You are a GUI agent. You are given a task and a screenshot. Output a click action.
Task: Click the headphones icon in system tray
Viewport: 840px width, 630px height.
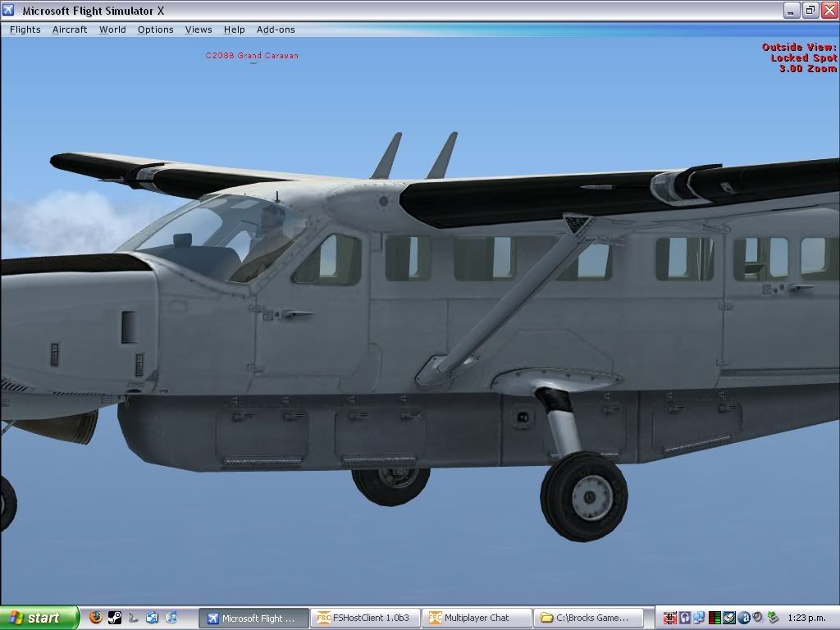pyautogui.click(x=684, y=618)
